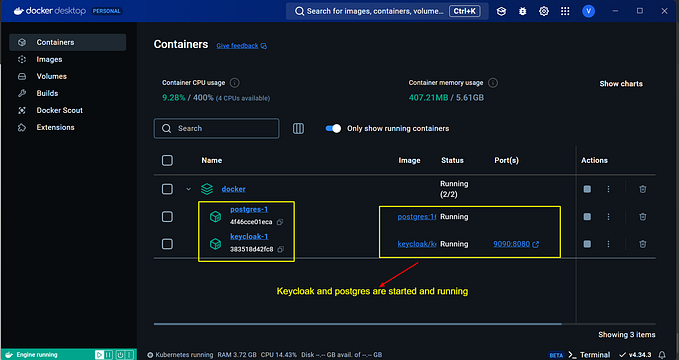Copy the keycloak-1 container ID

click(280, 250)
